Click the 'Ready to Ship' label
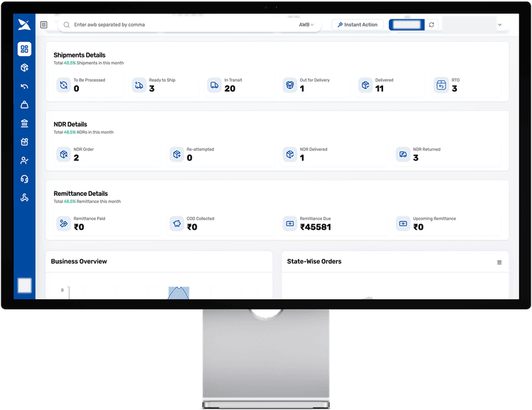 pyautogui.click(x=162, y=80)
